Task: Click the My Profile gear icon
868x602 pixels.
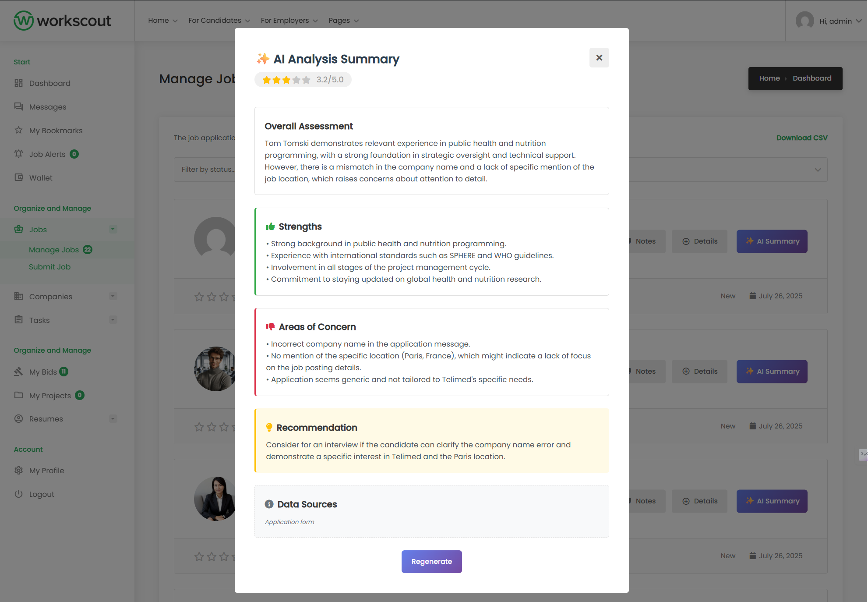Action: 18,470
